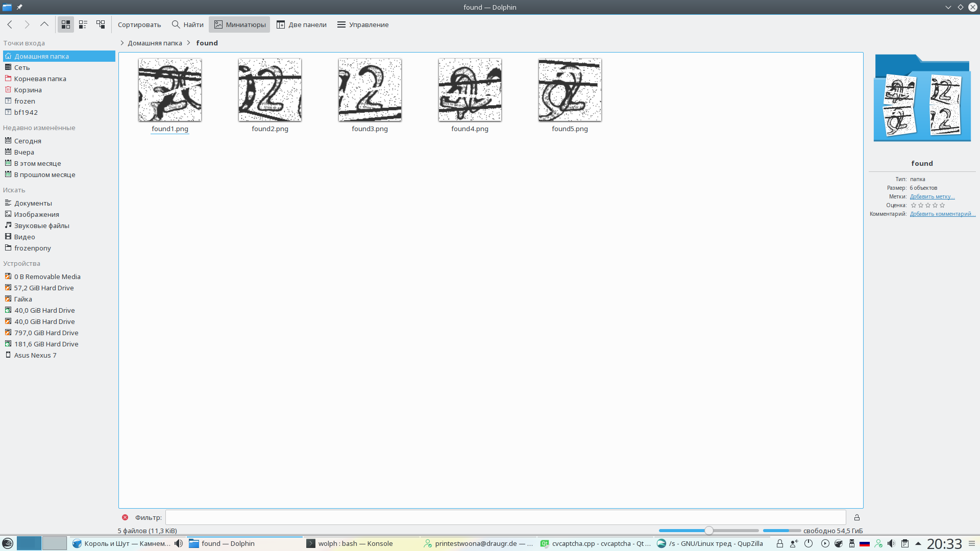Select found5.png thumbnail
The height and width of the screenshot is (551, 980).
click(570, 90)
